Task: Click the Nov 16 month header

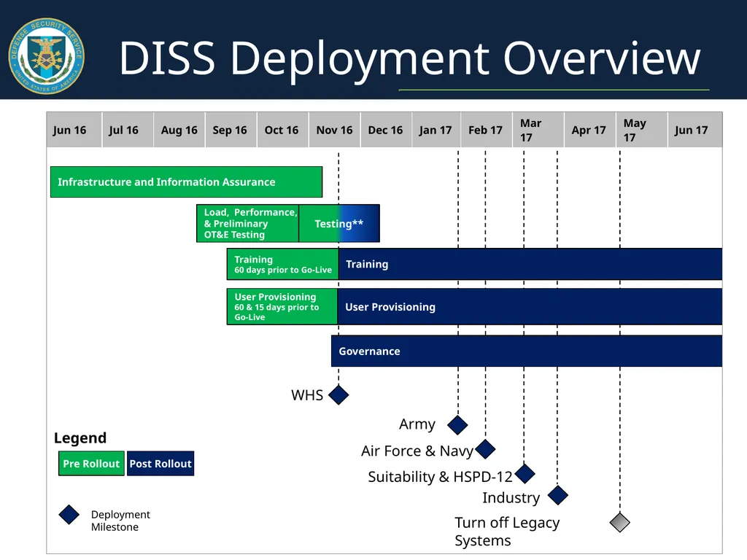Action: (334, 130)
